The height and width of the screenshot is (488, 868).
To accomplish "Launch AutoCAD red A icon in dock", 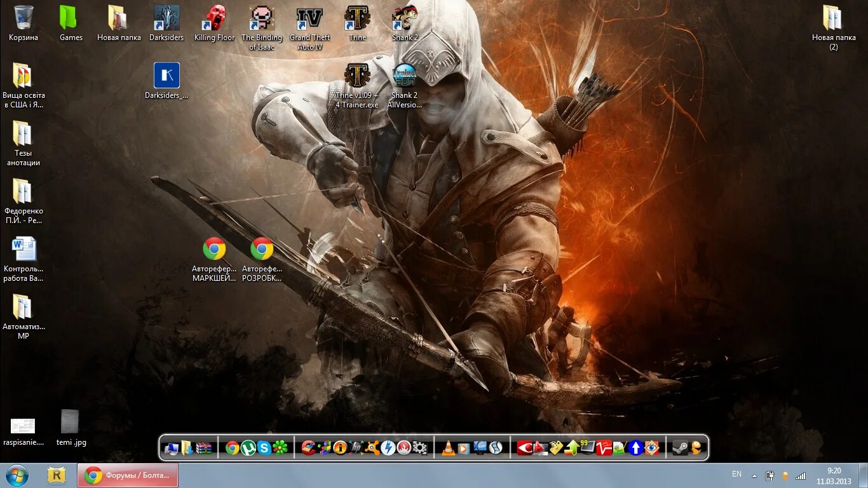I will [x=541, y=448].
